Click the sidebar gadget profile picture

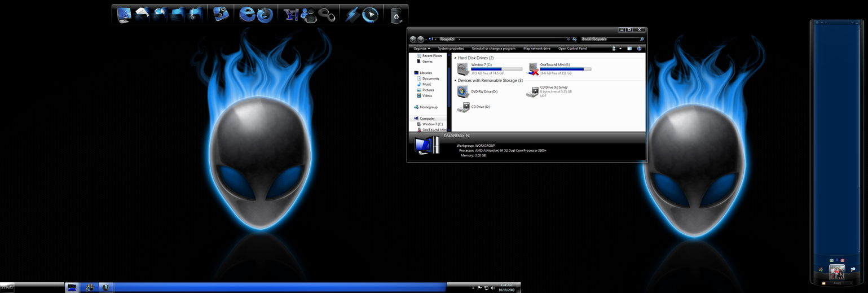coord(837,272)
